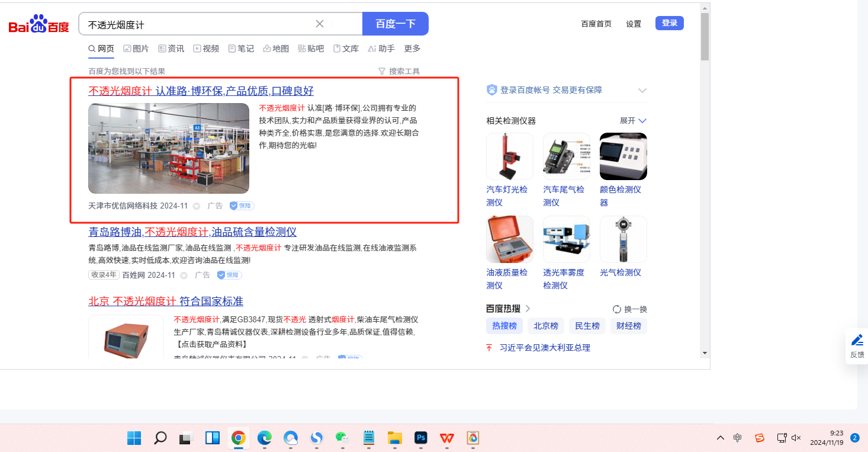Viewport: 868px width, 452px height.
Task: Click the 保障 badge beside 天津市优信网络科技
Action: click(242, 206)
